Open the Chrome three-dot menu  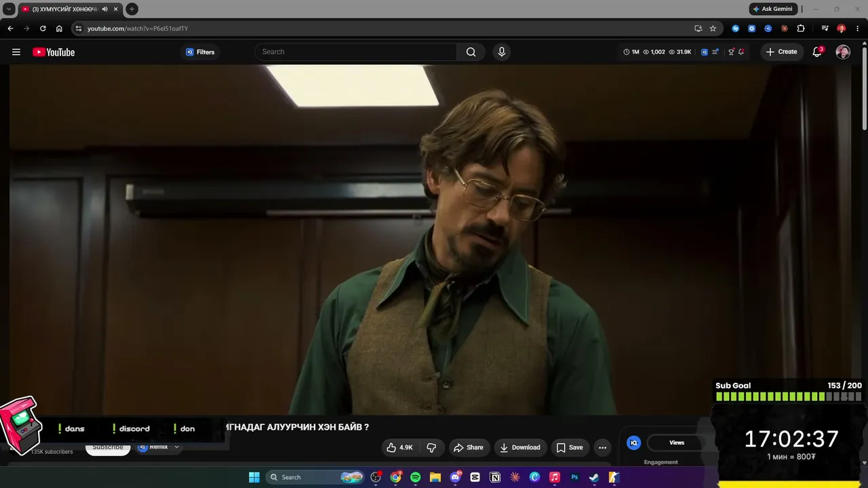858,28
